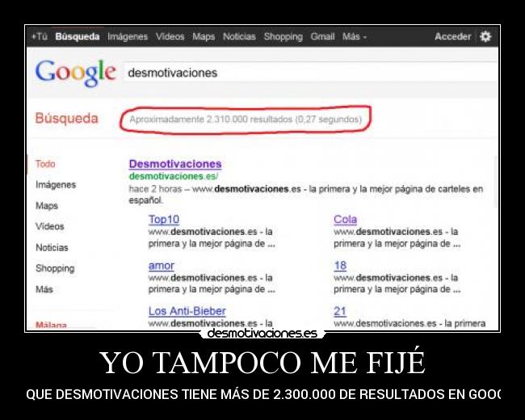Open Noticias in the top bar
Viewport: 525px width, 420px height.
pyautogui.click(x=239, y=36)
